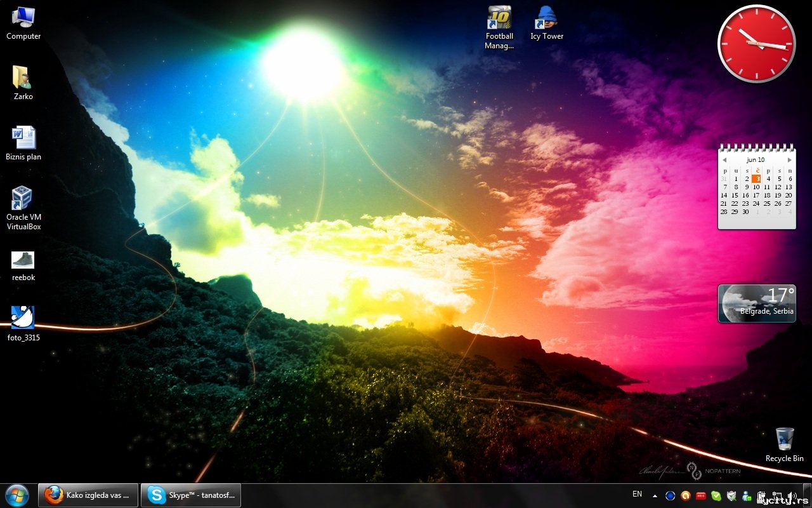Click the network connection tray icon
The width and height of the screenshot is (812, 508).
(x=776, y=495)
